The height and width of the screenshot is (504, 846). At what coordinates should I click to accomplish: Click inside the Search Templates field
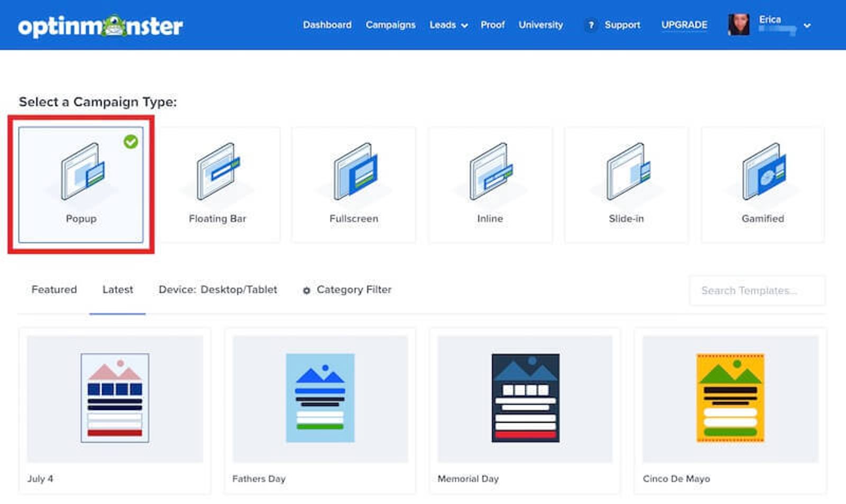(757, 291)
